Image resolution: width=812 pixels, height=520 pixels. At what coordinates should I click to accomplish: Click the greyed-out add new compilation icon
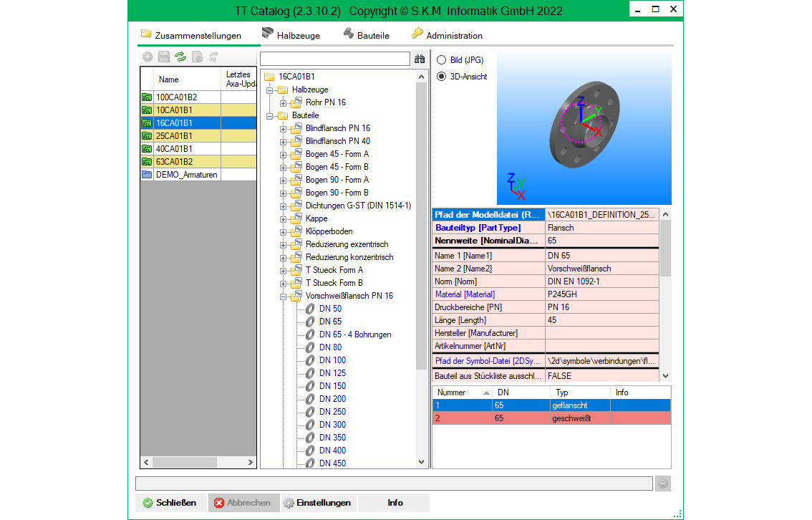[148, 57]
